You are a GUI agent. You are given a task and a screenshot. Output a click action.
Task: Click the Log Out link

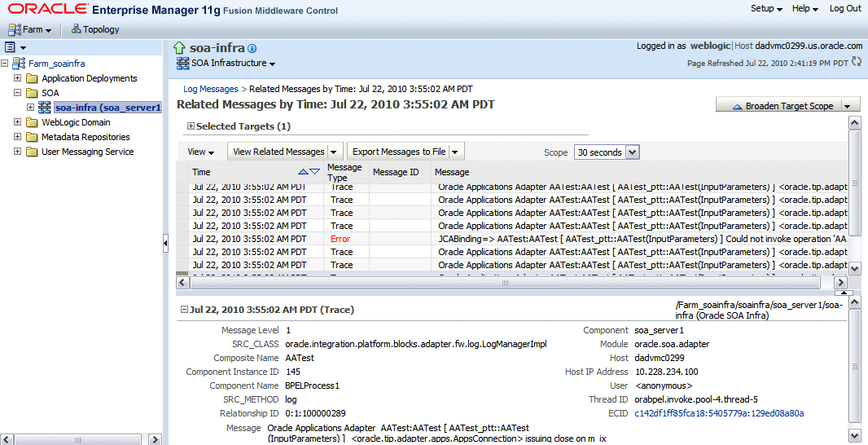(844, 8)
